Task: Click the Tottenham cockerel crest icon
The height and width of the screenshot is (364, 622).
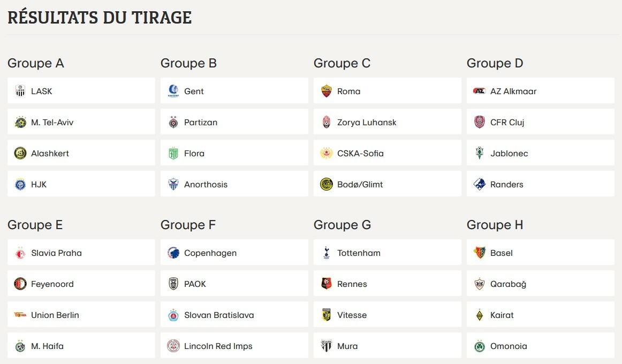Action: coord(327,253)
